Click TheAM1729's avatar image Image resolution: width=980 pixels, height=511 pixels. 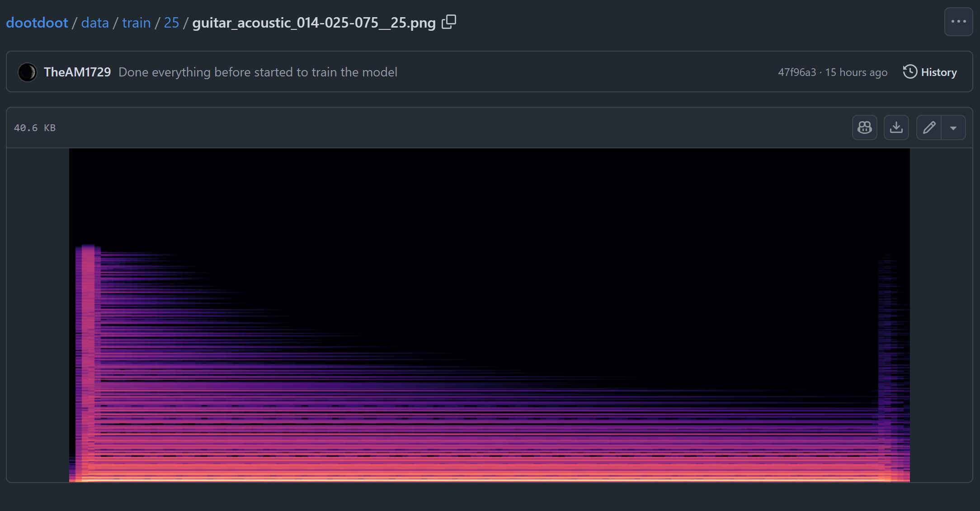[x=27, y=72]
